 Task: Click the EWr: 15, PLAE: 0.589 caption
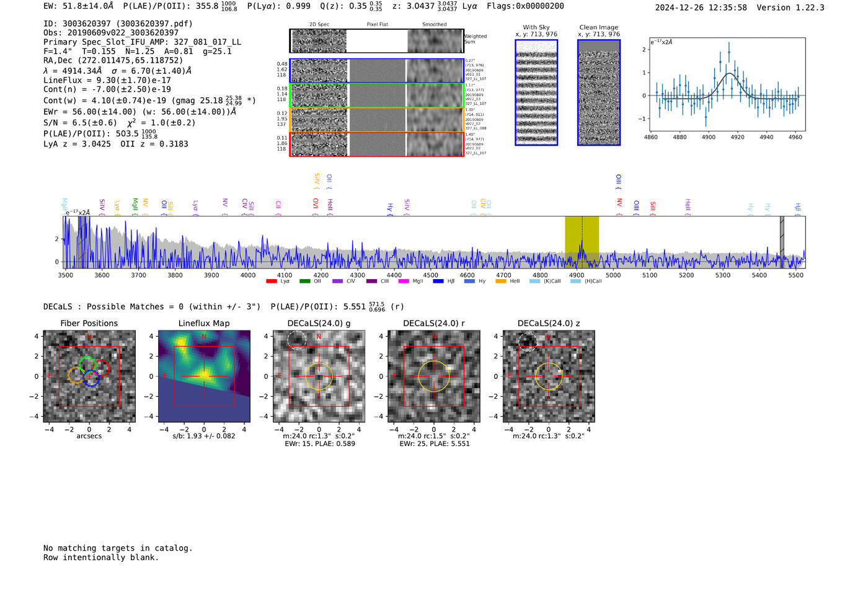pyautogui.click(x=320, y=444)
